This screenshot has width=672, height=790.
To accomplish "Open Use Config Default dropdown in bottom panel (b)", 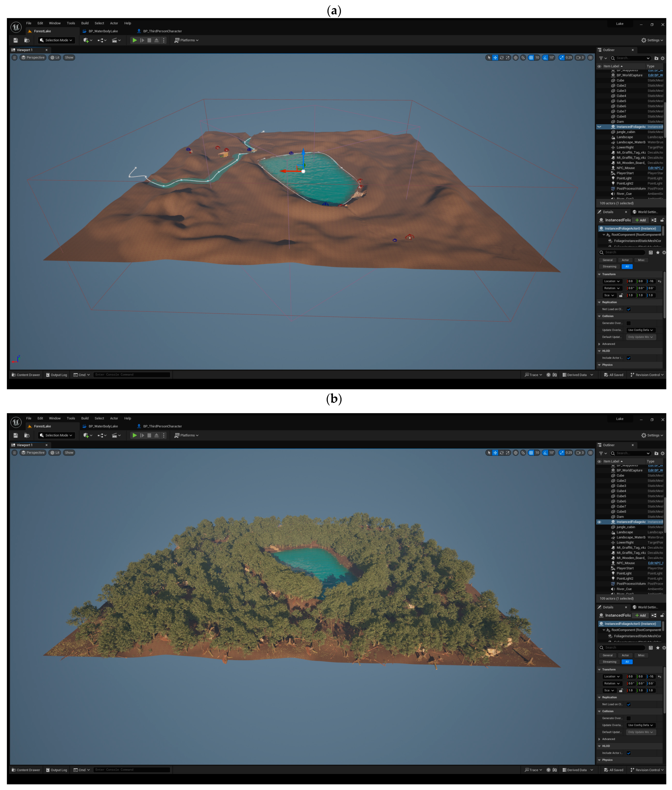I will click(x=641, y=725).
